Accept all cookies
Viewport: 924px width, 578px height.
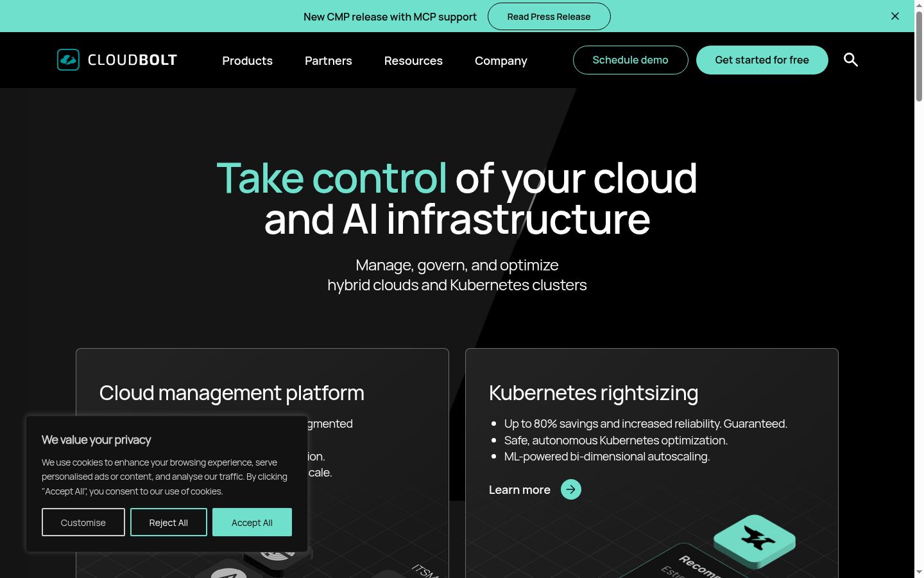click(x=252, y=522)
